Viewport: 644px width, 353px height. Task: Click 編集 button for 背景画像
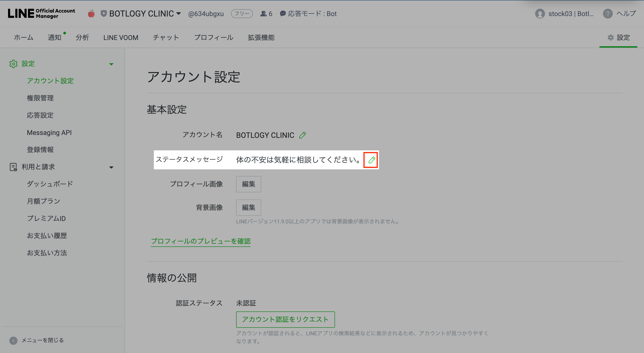248,207
